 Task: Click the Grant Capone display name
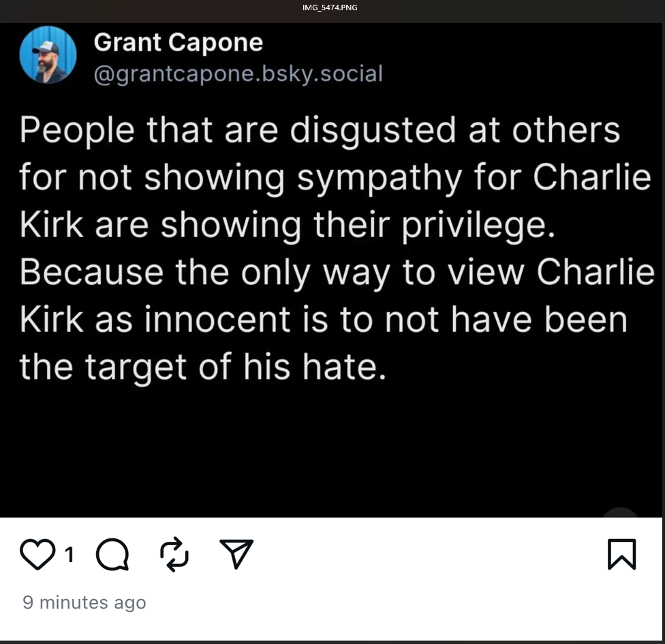(x=178, y=42)
